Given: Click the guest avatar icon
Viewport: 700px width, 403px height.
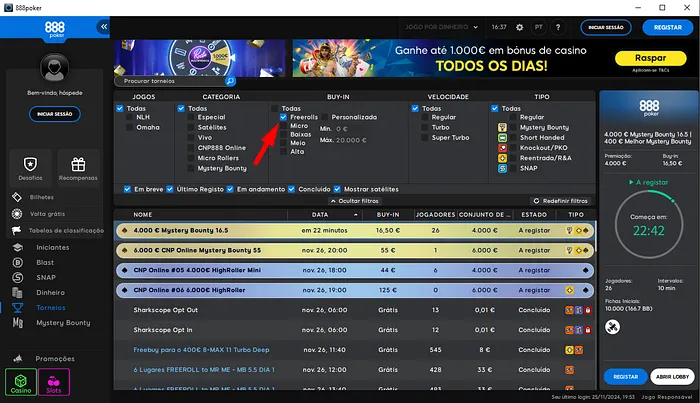Looking at the screenshot, I should click(54, 68).
